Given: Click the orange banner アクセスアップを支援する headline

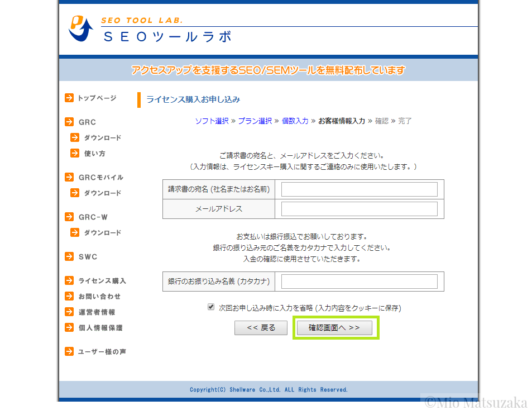Looking at the screenshot, I should (x=269, y=70).
